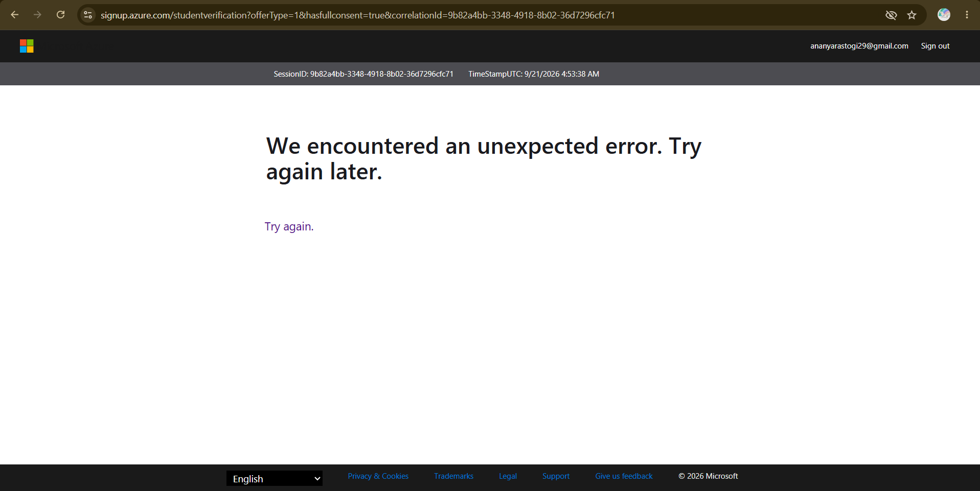This screenshot has height=491, width=980.
Task: Sign out of the account
Action: [935, 46]
